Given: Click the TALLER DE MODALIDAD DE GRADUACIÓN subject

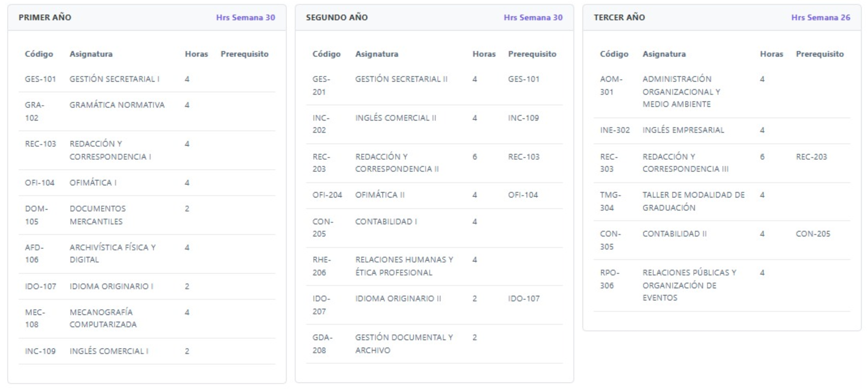Looking at the screenshot, I should pyautogui.click(x=693, y=201).
